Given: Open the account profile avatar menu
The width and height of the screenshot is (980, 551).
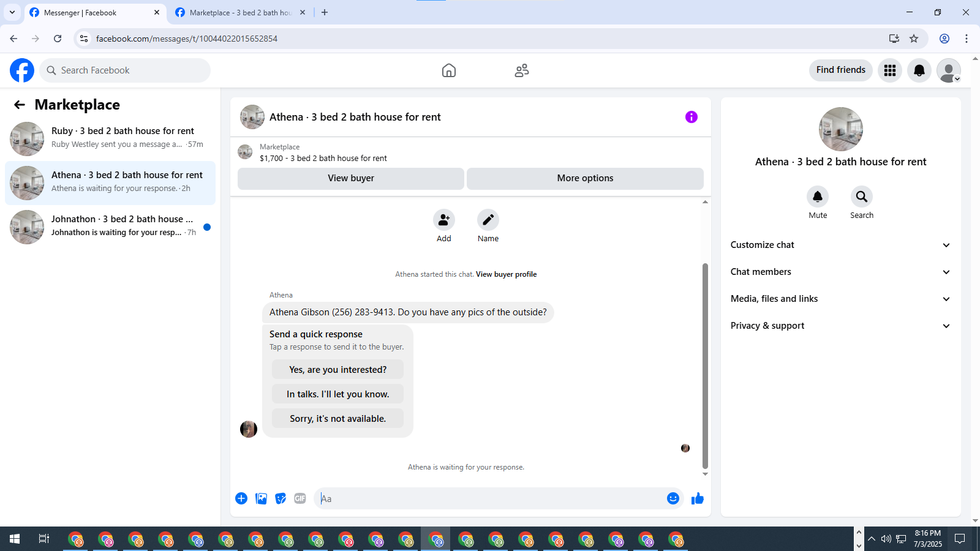Looking at the screenshot, I should (949, 70).
